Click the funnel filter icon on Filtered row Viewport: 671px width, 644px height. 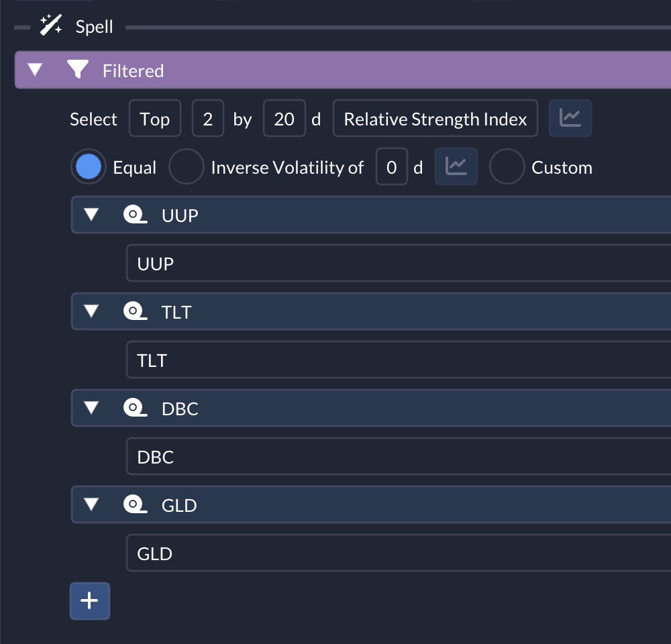tap(78, 69)
